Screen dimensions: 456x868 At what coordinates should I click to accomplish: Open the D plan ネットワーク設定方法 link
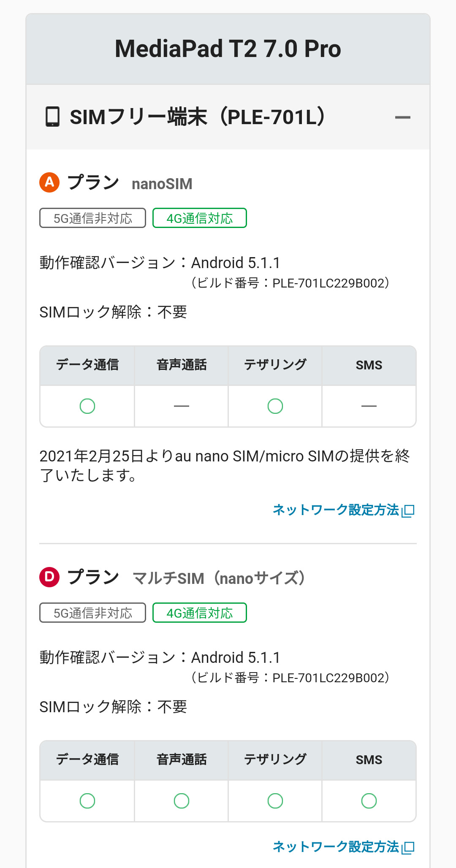click(336, 846)
